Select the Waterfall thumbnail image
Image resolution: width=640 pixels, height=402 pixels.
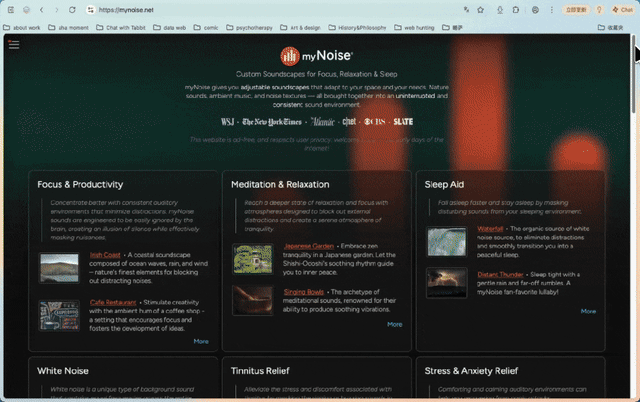447,242
